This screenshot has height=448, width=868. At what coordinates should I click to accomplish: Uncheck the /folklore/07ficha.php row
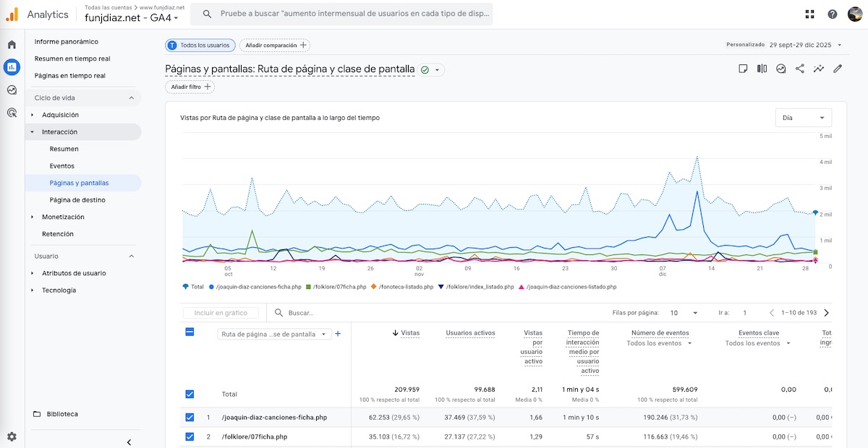tap(190, 436)
